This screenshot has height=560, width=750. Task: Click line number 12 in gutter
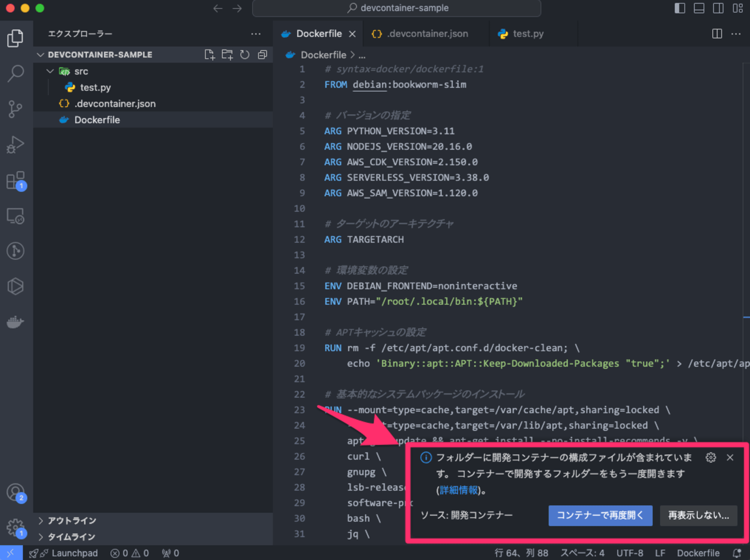click(x=299, y=239)
